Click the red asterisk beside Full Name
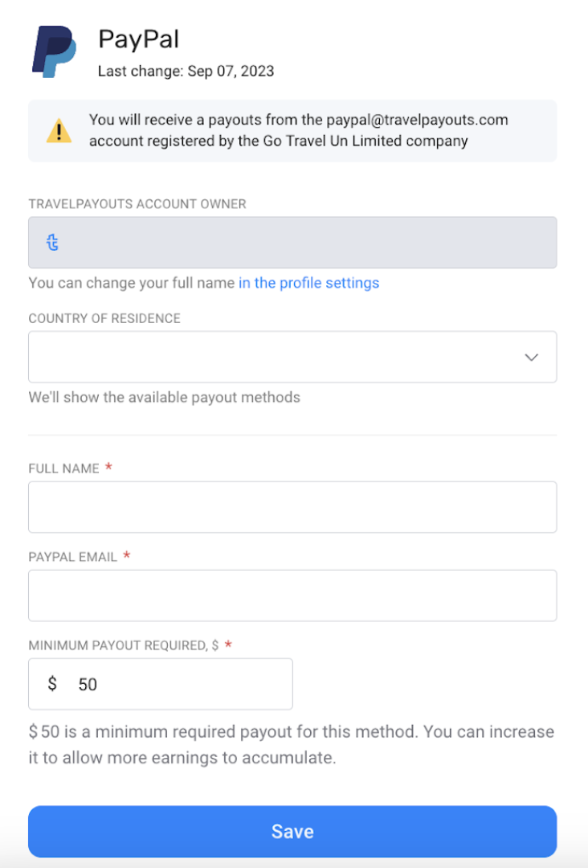This screenshot has width=588, height=868. click(109, 467)
